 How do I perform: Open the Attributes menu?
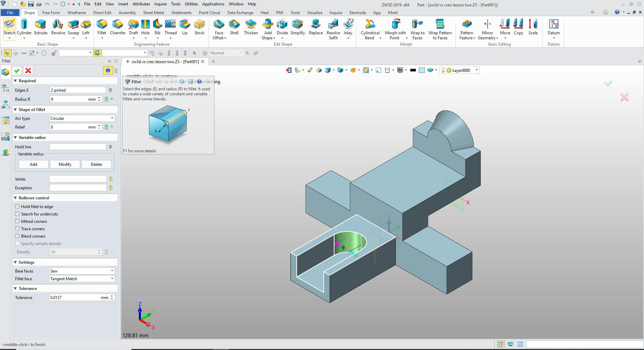point(141,4)
